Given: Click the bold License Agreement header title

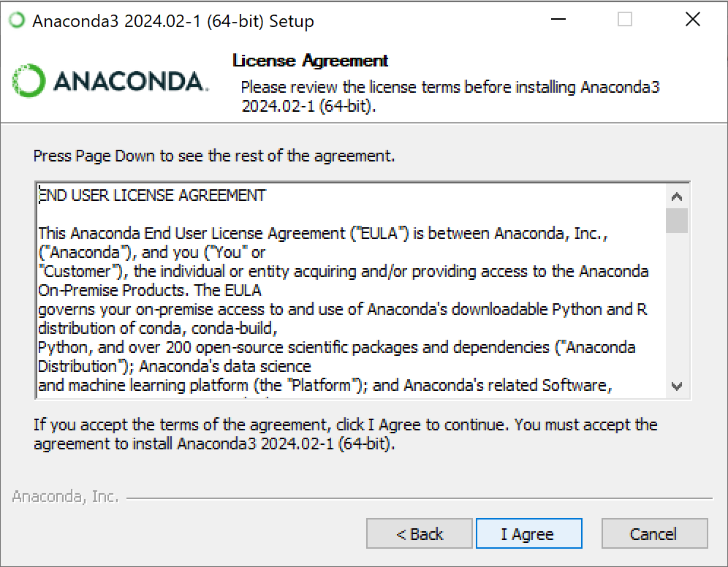Looking at the screenshot, I should [310, 61].
